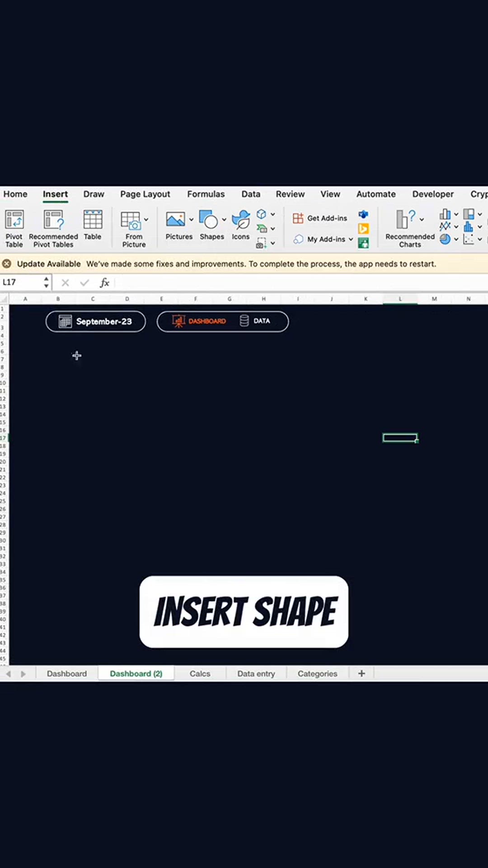Add a new sheet with plus button

[361, 674]
